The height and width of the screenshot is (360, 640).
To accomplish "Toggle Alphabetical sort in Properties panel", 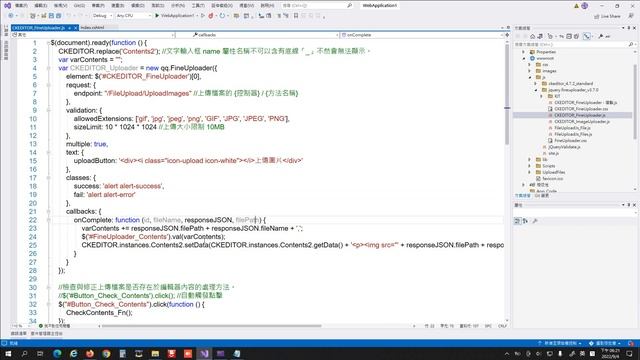I will (x=525, y=221).
